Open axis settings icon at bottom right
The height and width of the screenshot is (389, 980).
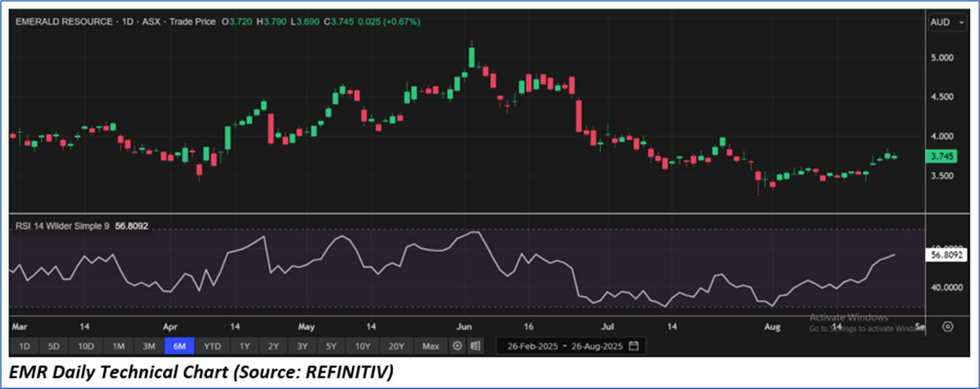pyautogui.click(x=948, y=327)
